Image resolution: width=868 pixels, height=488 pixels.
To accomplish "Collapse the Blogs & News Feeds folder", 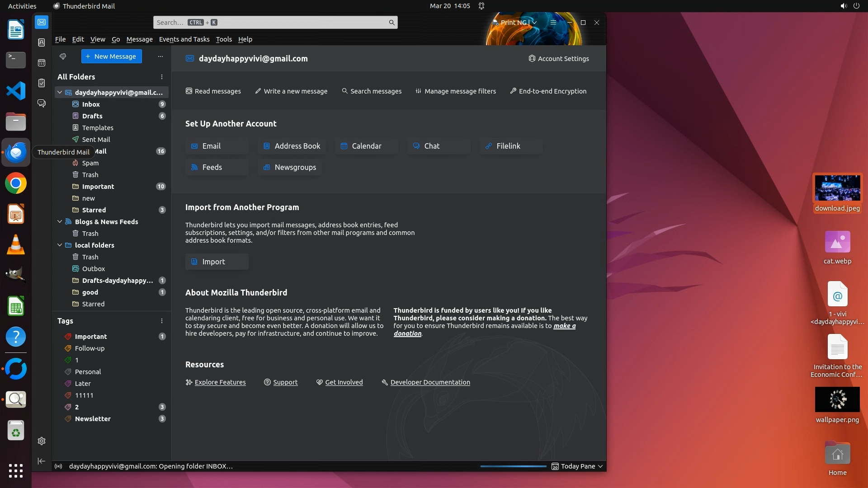I will pos(60,221).
